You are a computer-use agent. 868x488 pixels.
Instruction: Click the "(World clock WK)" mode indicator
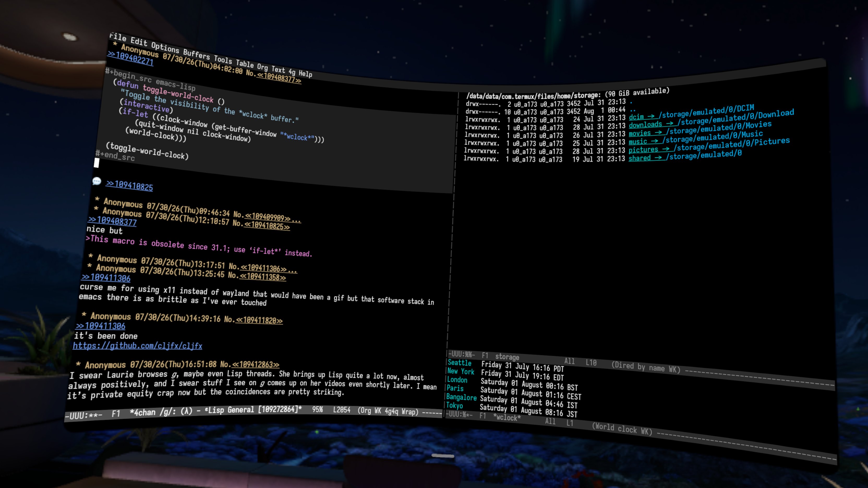(x=622, y=429)
